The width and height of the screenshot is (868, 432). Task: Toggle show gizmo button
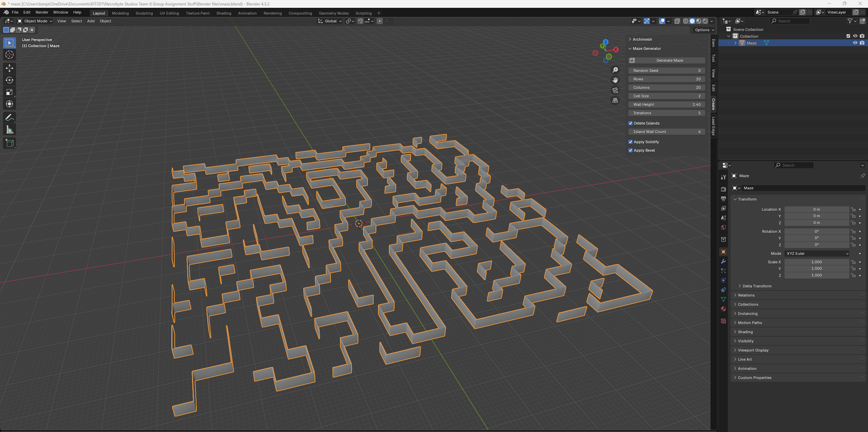[x=647, y=21]
